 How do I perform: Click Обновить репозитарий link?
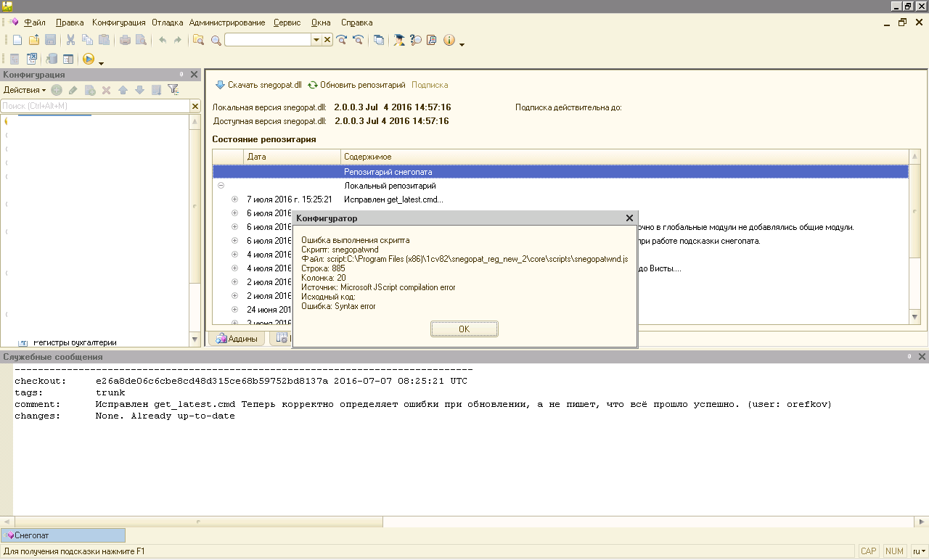click(356, 85)
